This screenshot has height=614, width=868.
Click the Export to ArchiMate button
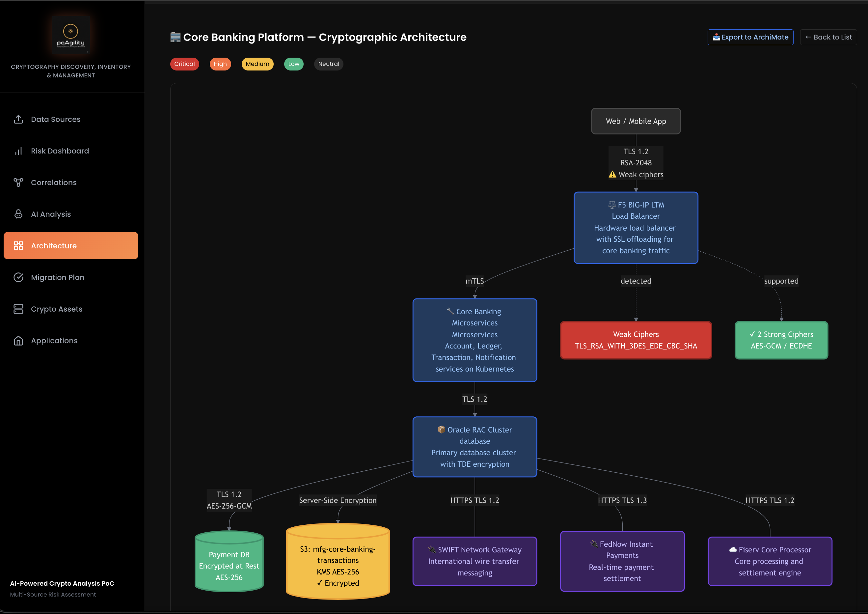click(x=750, y=37)
